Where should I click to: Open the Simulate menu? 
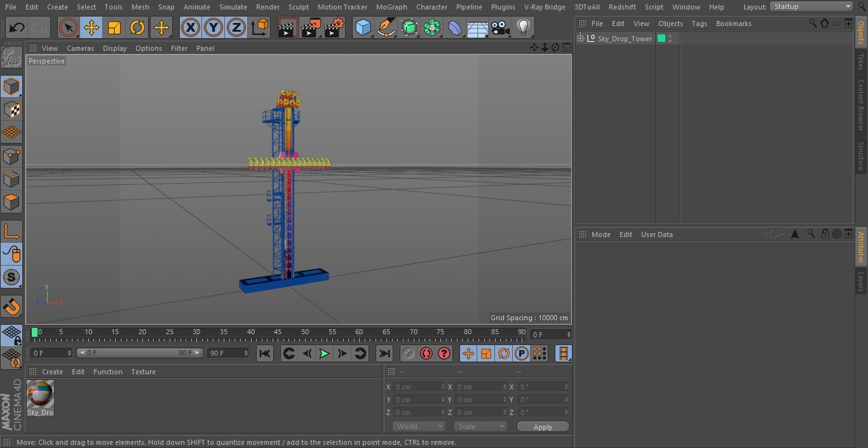click(x=233, y=7)
